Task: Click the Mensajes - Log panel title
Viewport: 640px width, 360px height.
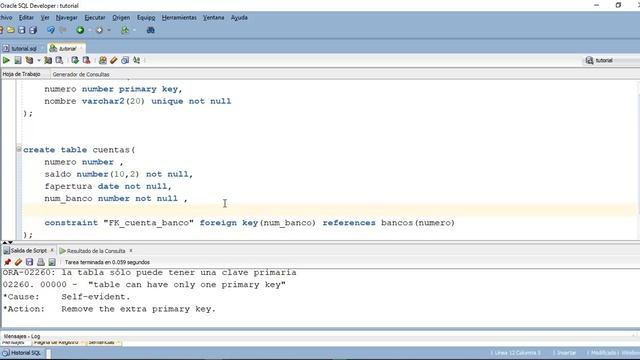Action: [x=22, y=336]
